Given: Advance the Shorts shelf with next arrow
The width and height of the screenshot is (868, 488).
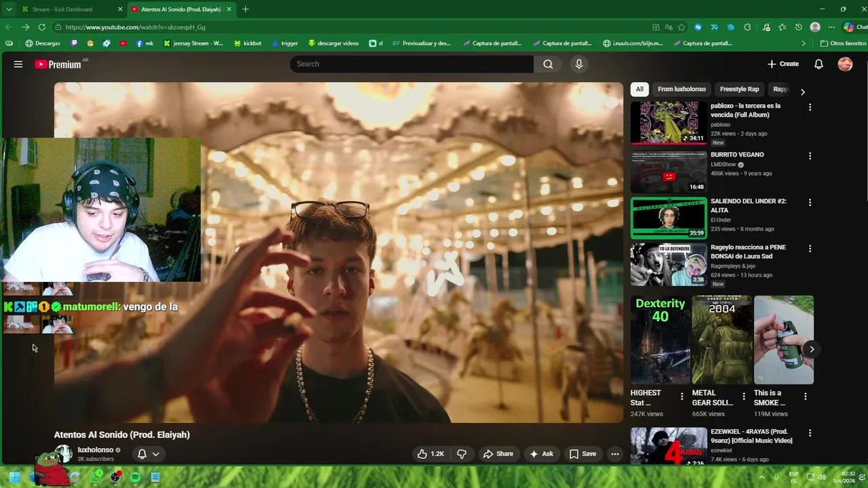Looking at the screenshot, I should pos(812,349).
